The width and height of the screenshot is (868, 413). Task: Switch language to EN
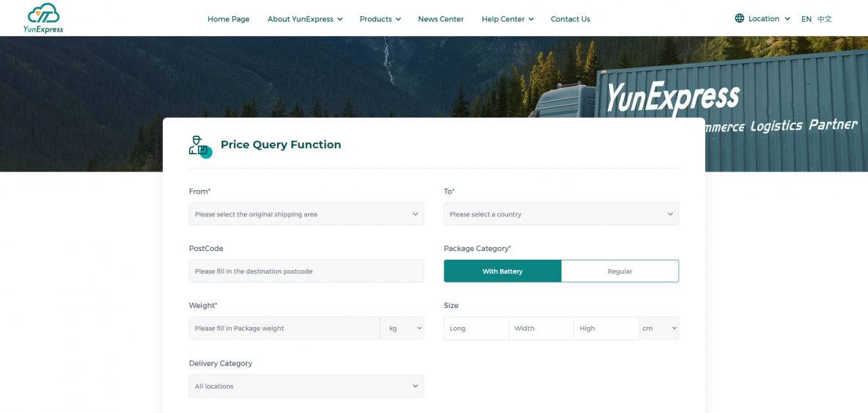tap(806, 19)
